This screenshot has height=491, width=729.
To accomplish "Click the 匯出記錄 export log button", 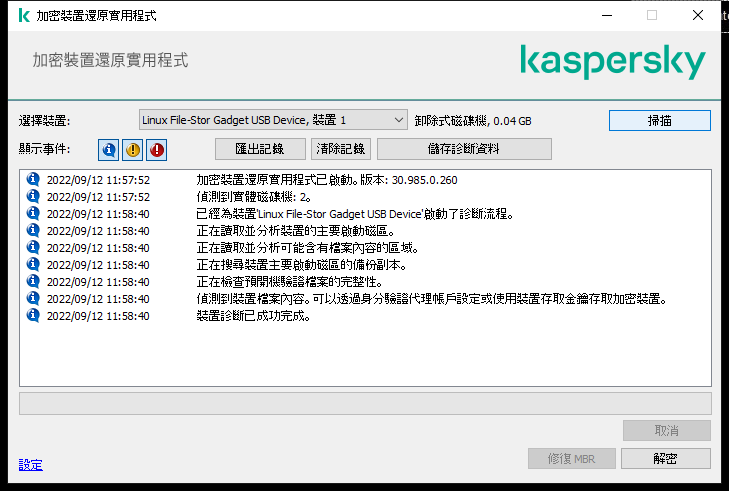I will pos(260,149).
